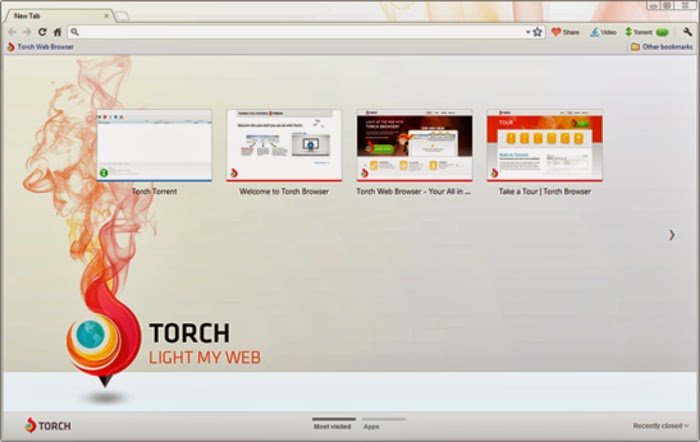Open the Torch Torrent thumbnail
The image size is (700, 442).
click(154, 146)
